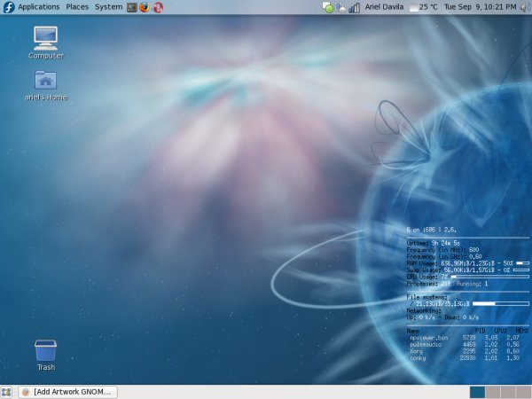
Task: Select the Computer desktop icon
Action: [x=46, y=43]
